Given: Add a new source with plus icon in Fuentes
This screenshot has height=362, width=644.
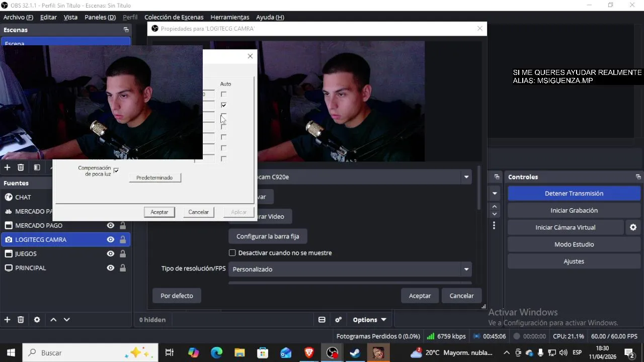Looking at the screenshot, I should 7,319.
